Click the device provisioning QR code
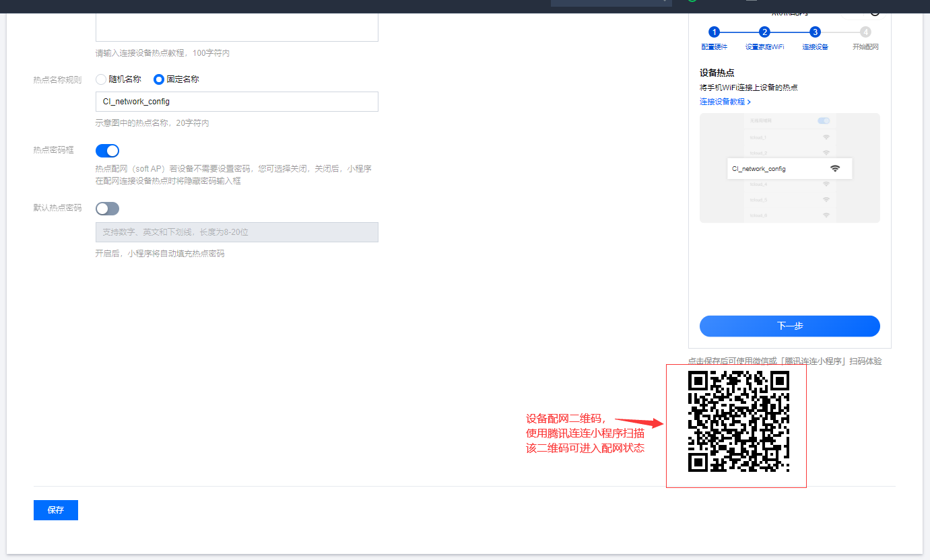This screenshot has height=560, width=930. coord(738,421)
